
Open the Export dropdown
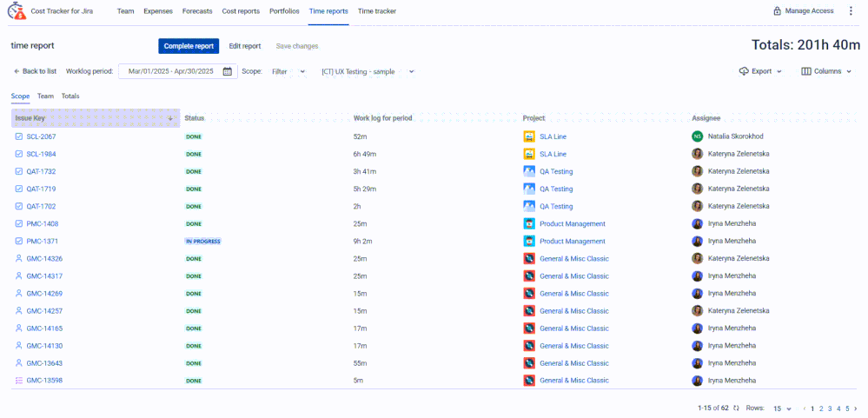(x=760, y=71)
